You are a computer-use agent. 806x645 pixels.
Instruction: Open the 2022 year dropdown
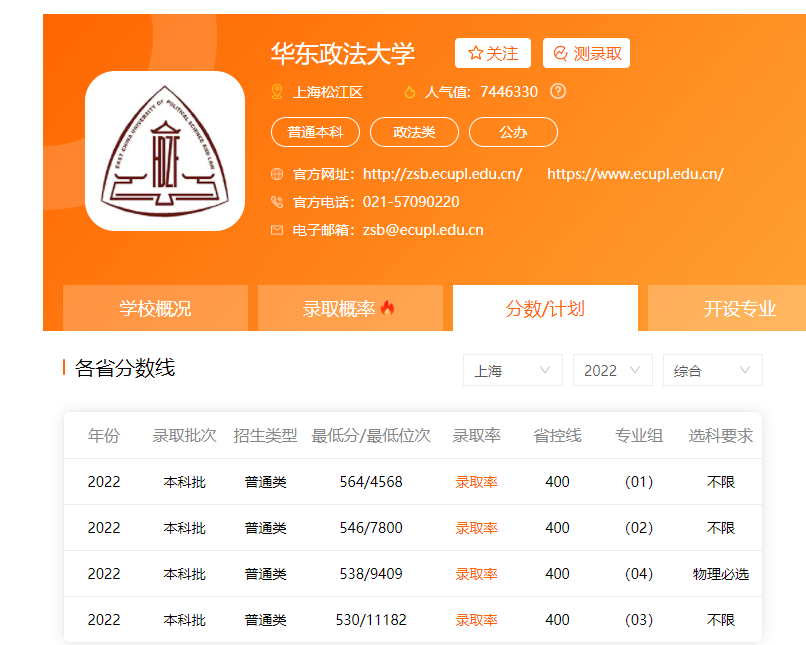613,370
